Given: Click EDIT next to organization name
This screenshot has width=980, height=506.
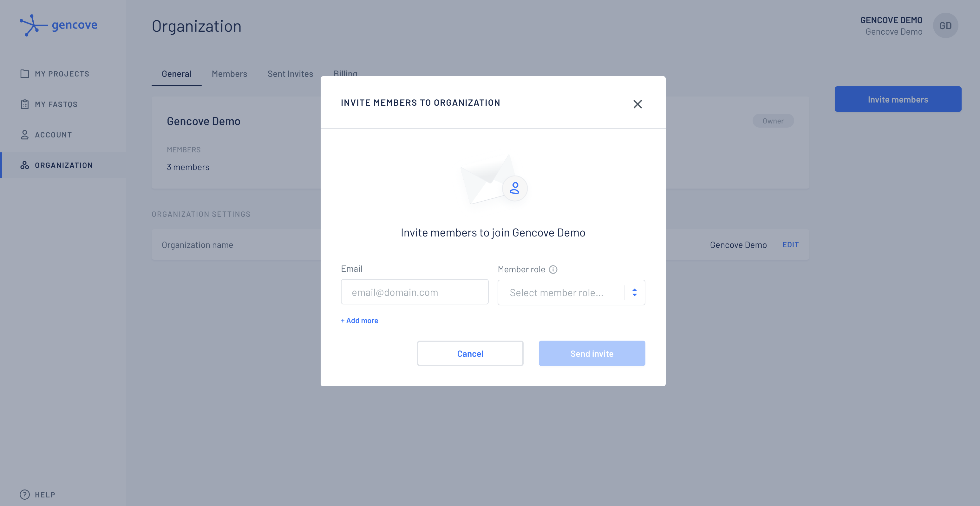Looking at the screenshot, I should tap(791, 245).
